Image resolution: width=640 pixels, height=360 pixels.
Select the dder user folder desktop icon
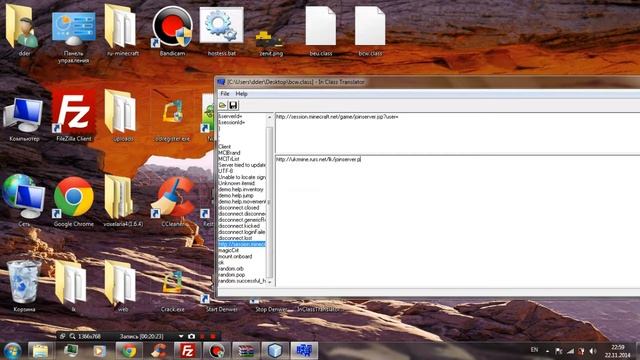[23, 31]
